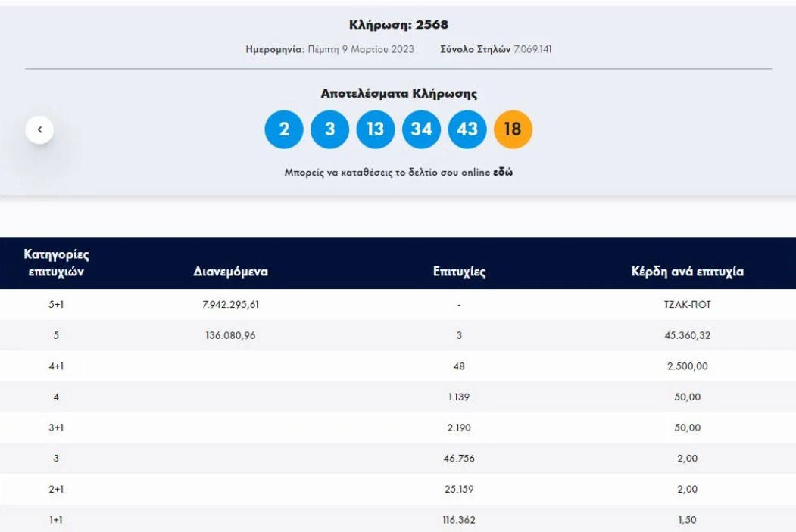
Task: Select the '4+1' category row label
Action: [56, 366]
